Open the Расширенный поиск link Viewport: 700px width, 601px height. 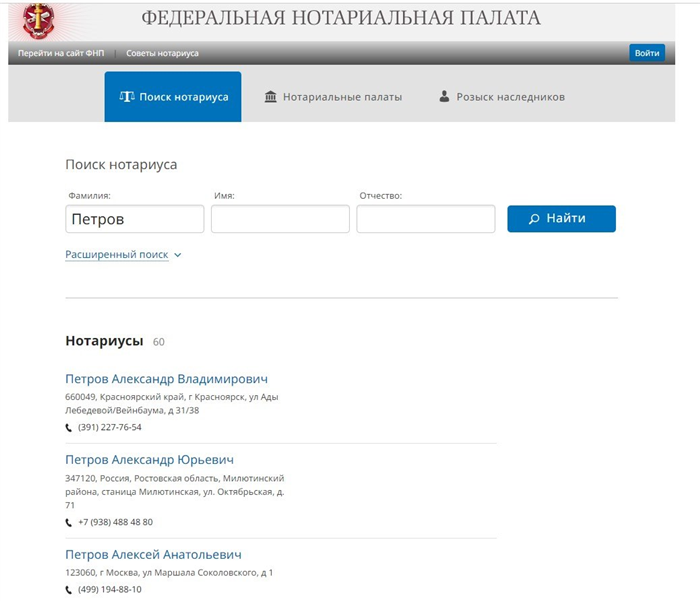coord(117,255)
